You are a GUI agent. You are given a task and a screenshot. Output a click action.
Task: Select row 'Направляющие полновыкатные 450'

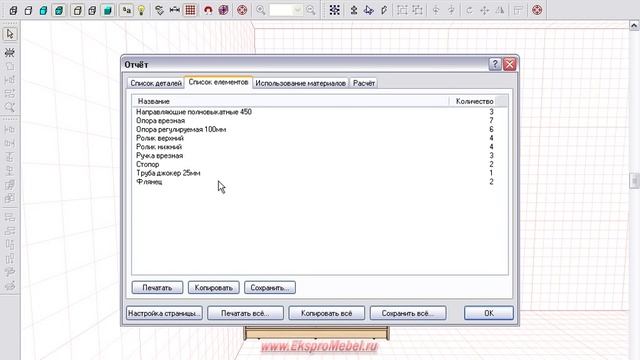click(x=320, y=112)
